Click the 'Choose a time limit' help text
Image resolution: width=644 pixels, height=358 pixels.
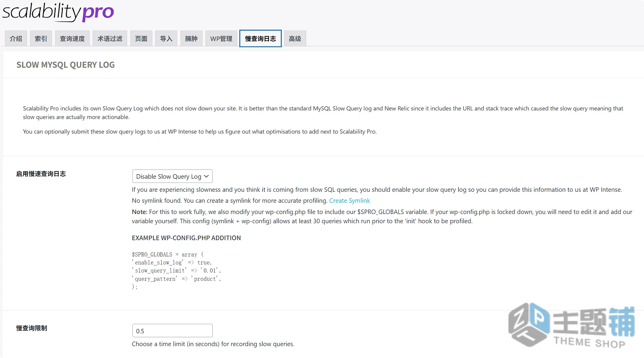click(x=213, y=344)
